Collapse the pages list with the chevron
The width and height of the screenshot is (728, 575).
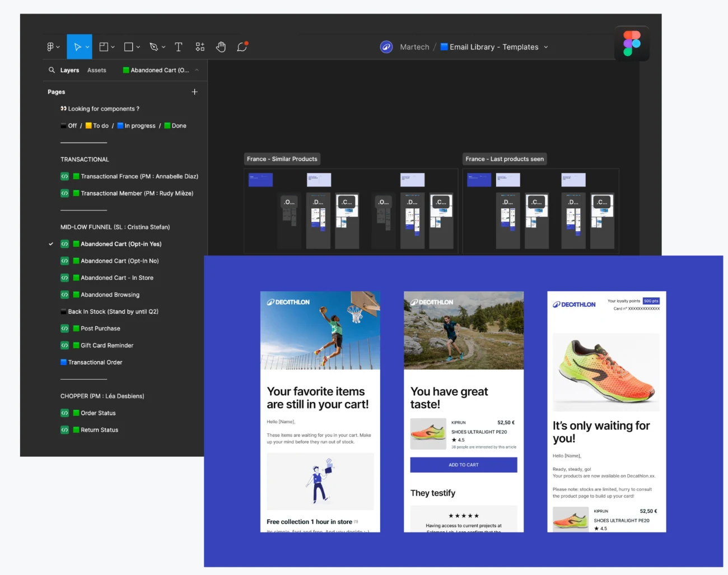point(197,70)
